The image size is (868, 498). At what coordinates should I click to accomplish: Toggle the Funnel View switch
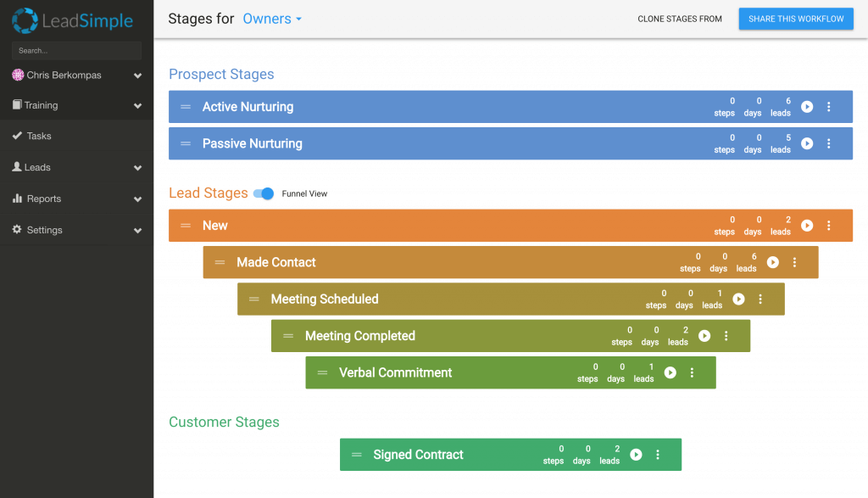264,193
